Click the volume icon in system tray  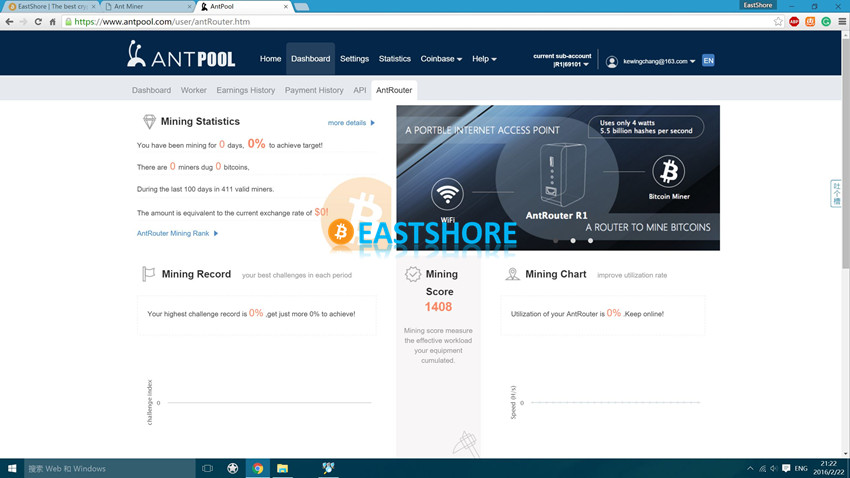[x=774, y=468]
